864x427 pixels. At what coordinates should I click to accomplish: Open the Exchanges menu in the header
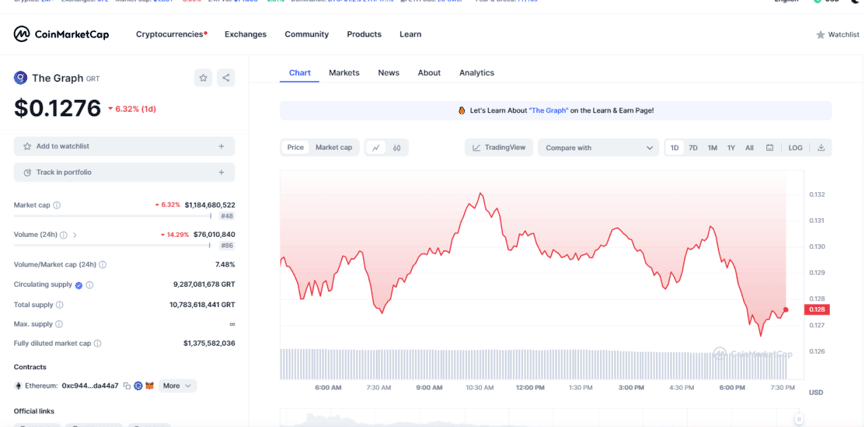245,34
